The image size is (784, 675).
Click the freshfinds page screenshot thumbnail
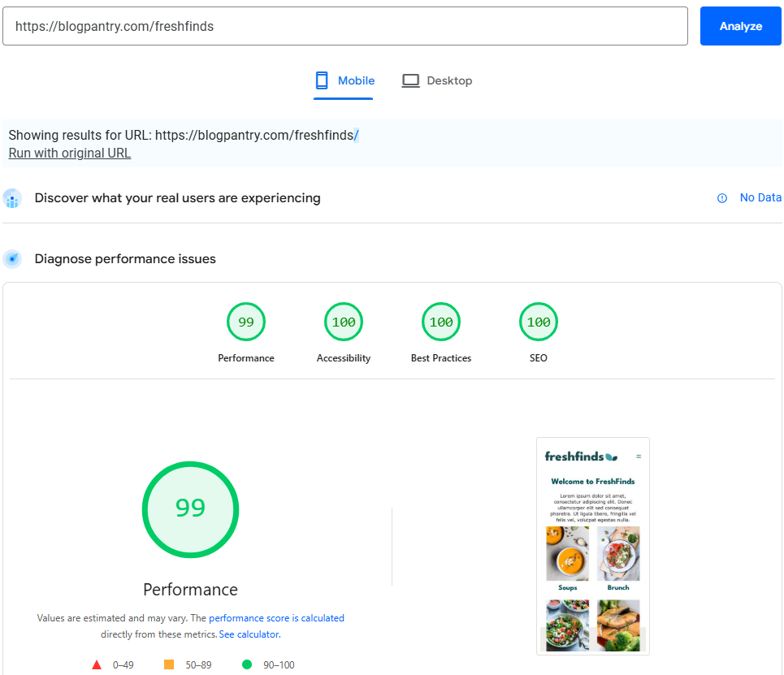(x=593, y=545)
